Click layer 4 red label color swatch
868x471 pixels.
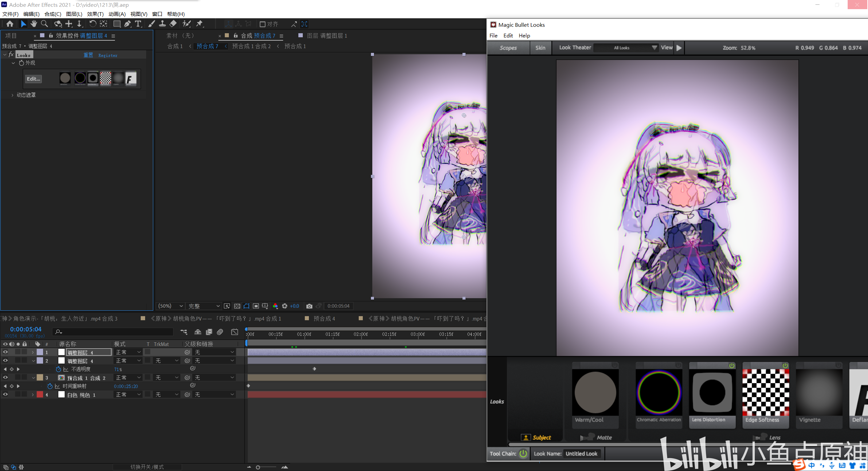coord(40,394)
